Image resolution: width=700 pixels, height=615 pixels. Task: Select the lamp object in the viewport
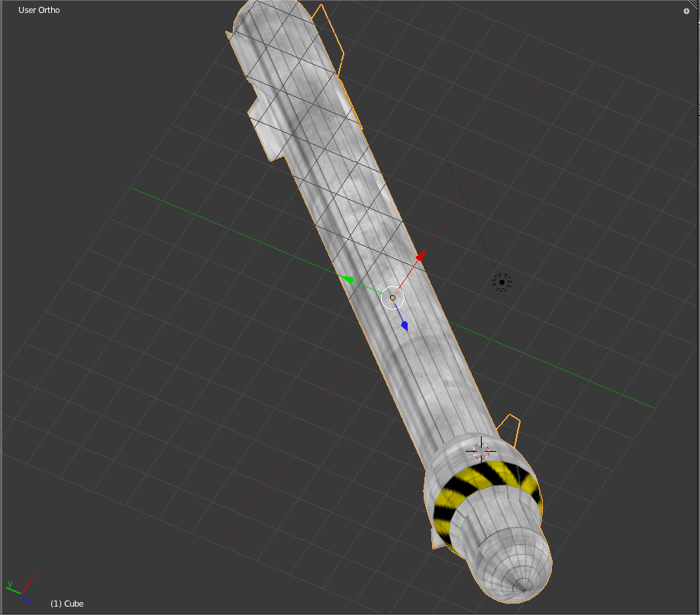[502, 282]
